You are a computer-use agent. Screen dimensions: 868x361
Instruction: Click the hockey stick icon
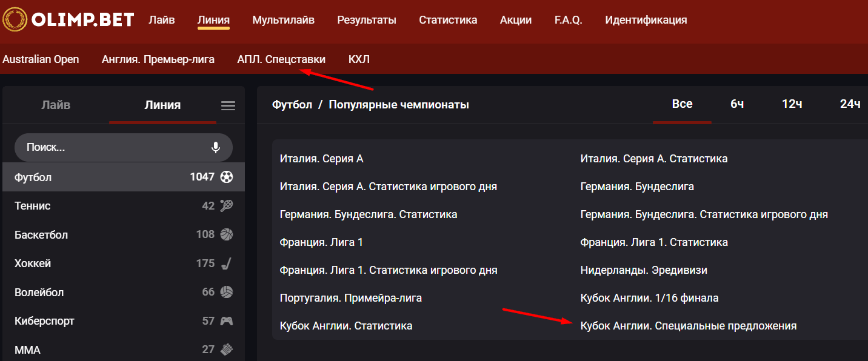coord(227,263)
